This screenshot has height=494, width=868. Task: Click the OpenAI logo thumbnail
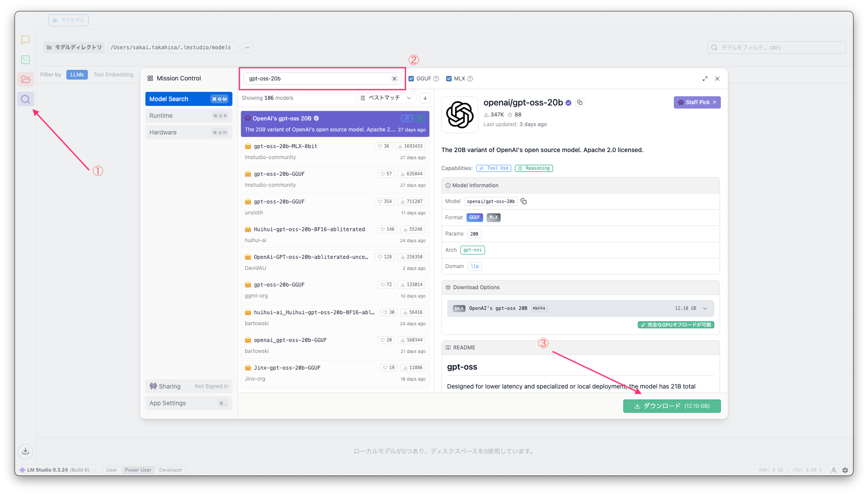tap(460, 115)
